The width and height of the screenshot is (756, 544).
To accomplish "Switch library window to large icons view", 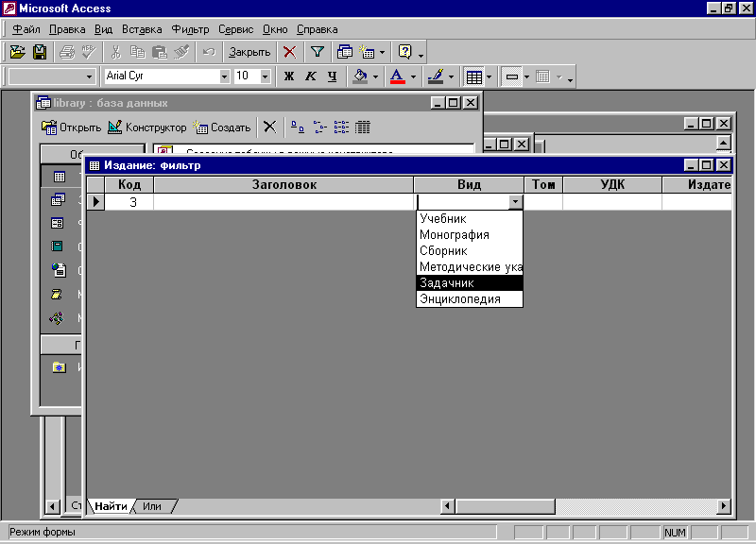I will click(298, 127).
